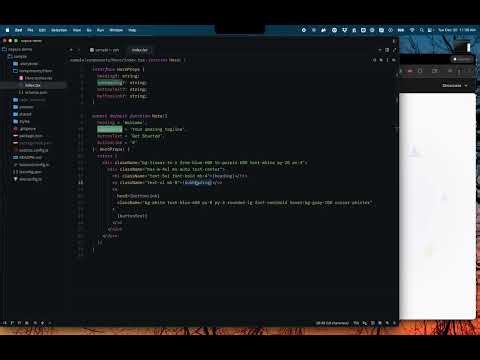
Task: Open the Help menu
Action: point(132,30)
